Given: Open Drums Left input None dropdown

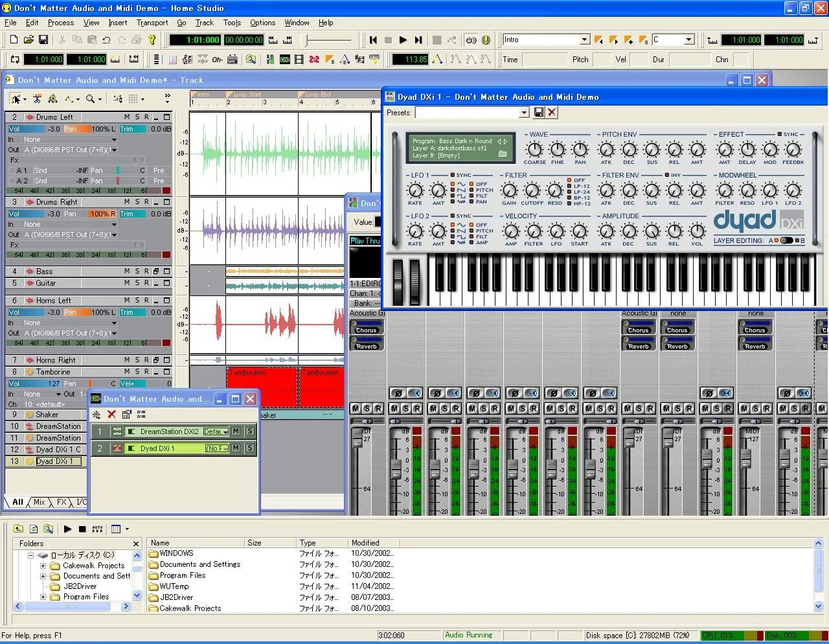Looking at the screenshot, I should pyautogui.click(x=114, y=140).
